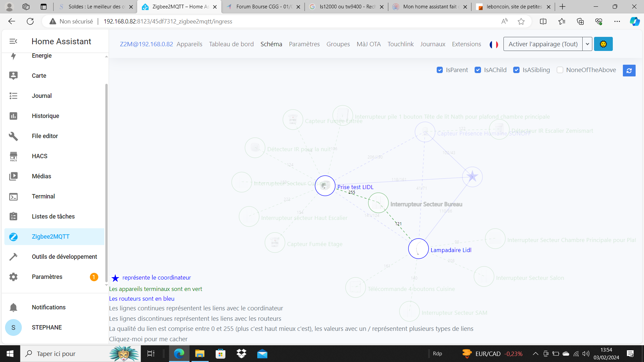
Task: Open the MàJ OTA tab
Action: 369,44
